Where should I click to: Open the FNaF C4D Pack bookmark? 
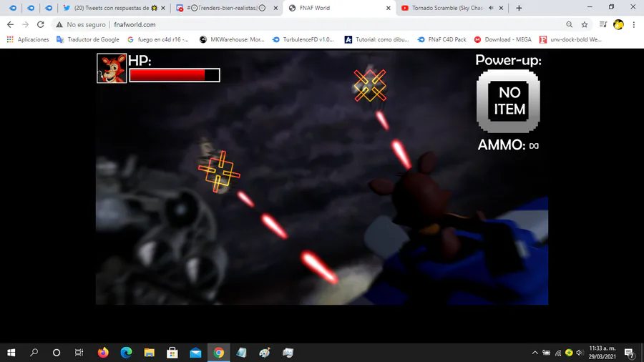(x=441, y=39)
